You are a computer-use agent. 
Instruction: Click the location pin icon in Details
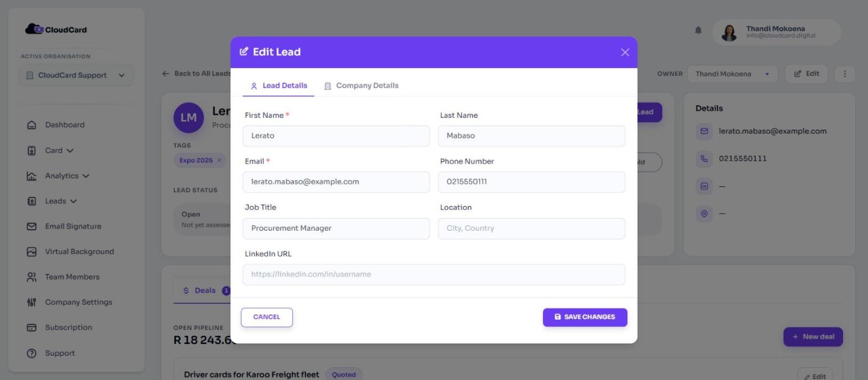704,214
